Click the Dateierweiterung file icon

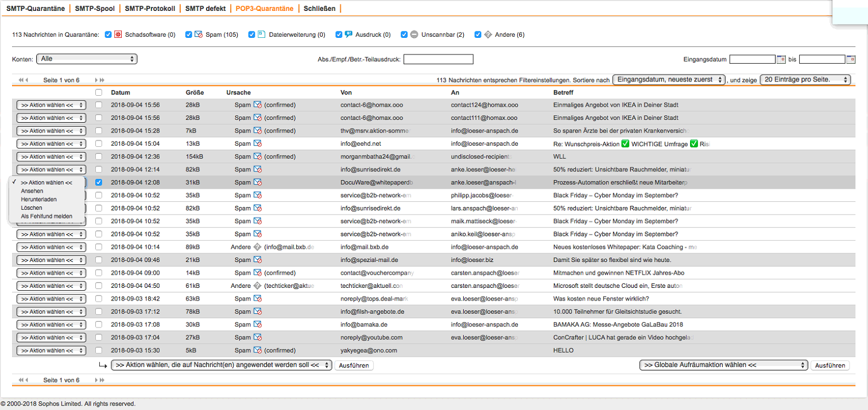(261, 34)
